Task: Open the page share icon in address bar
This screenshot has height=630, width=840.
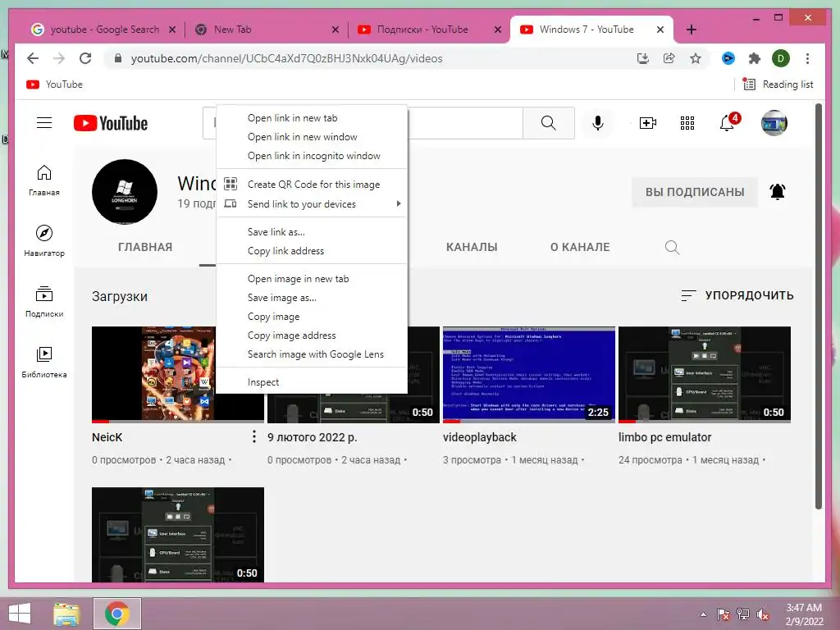Action: coord(669,58)
